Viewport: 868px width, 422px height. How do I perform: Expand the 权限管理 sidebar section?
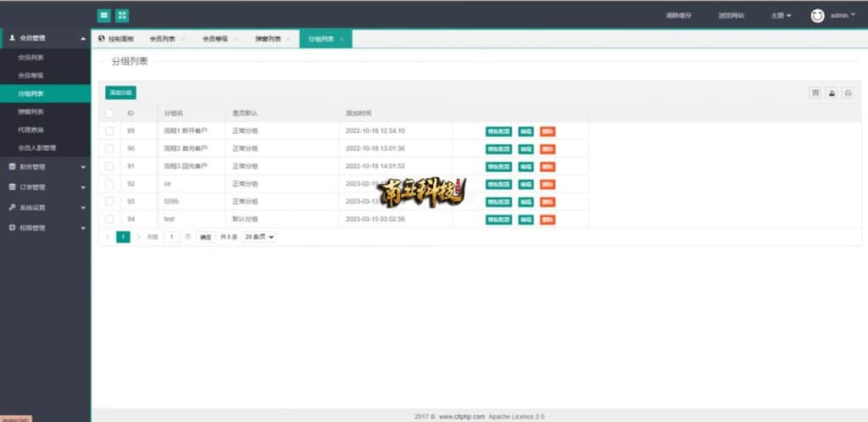point(46,228)
